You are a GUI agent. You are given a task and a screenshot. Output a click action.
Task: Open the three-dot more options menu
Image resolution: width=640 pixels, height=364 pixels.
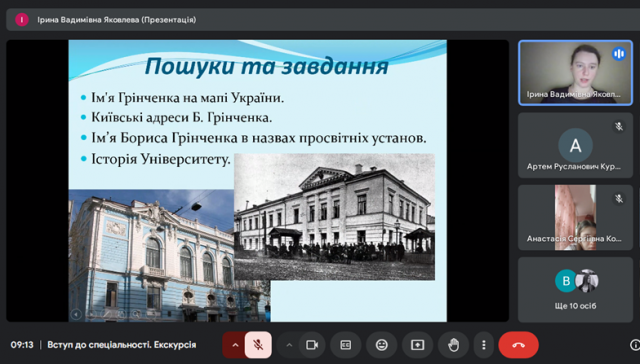pyautogui.click(x=484, y=345)
